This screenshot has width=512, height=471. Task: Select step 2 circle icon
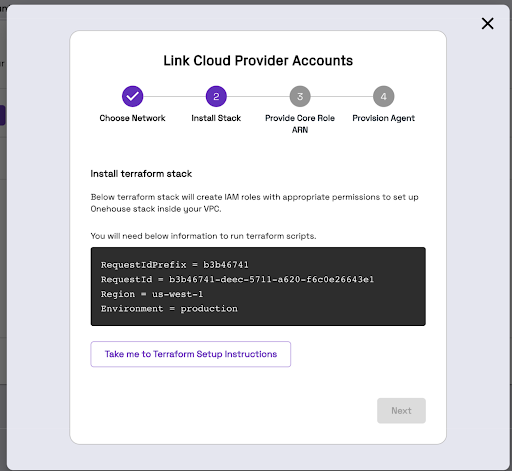tap(216, 97)
